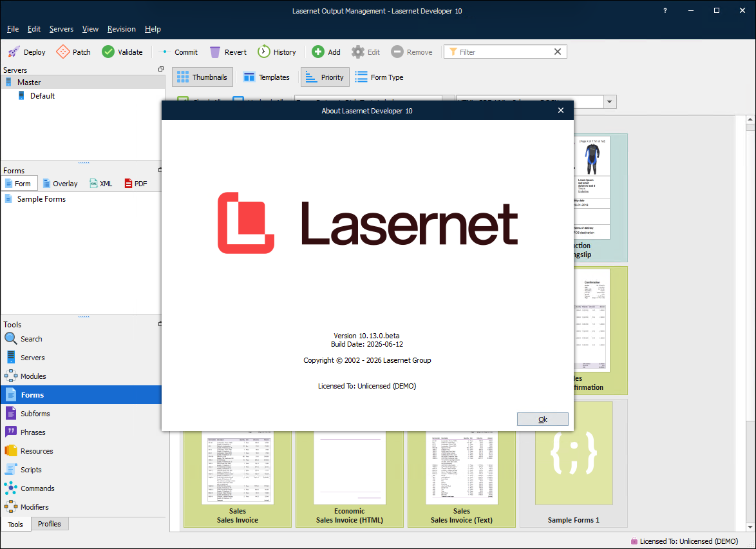Select the Forms tool
The height and width of the screenshot is (549, 756).
(x=81, y=394)
